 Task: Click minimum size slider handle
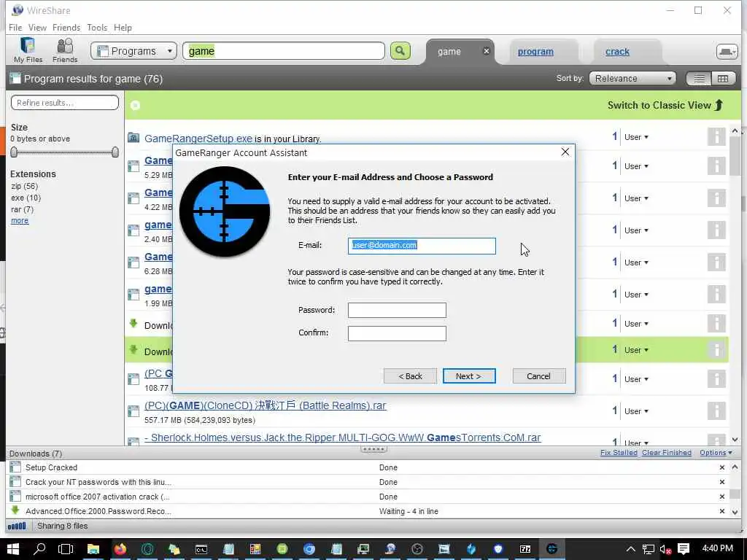(14, 152)
